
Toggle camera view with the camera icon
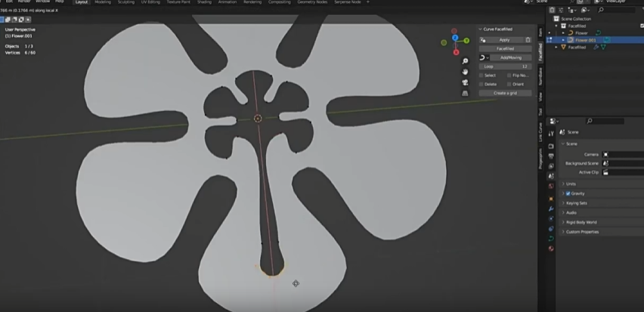coord(464,82)
